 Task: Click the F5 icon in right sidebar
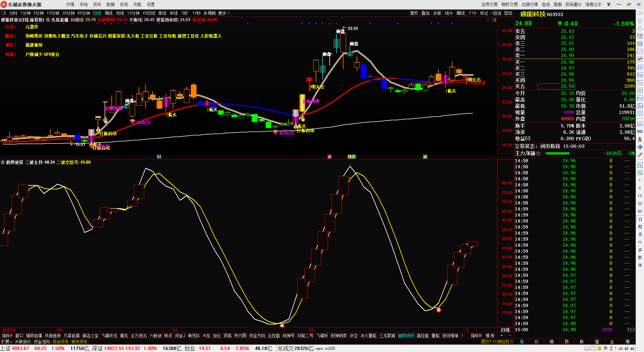(640, 165)
